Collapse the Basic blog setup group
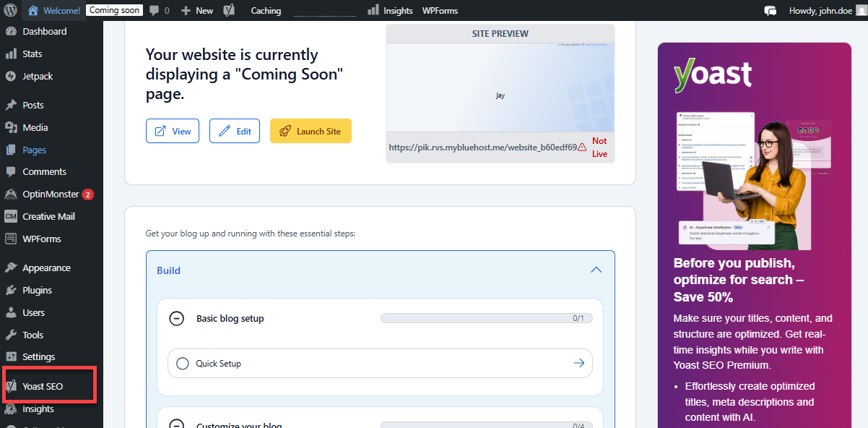 (x=177, y=318)
